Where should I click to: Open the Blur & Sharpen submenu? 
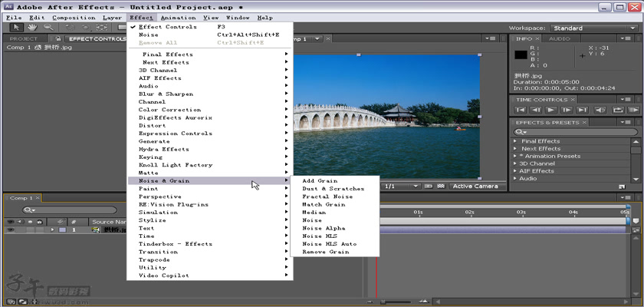(x=210, y=94)
